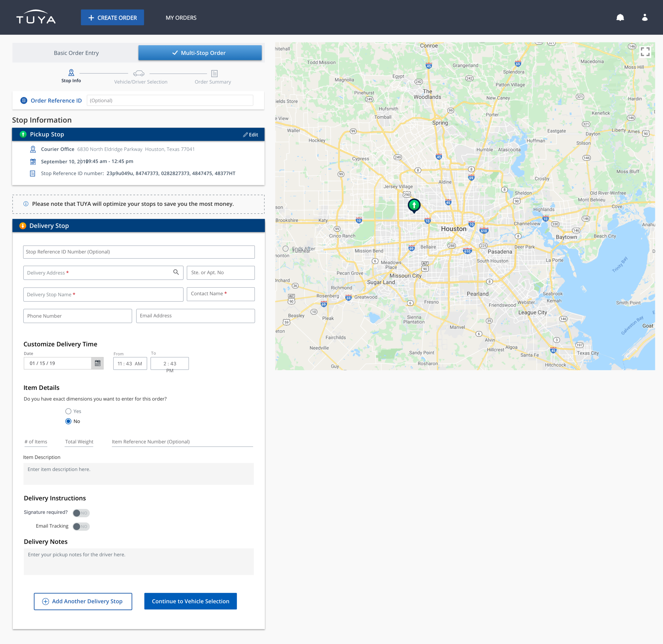This screenshot has height=644, width=663.
Task: Edit the Pickup Stop
Action: pyautogui.click(x=251, y=135)
